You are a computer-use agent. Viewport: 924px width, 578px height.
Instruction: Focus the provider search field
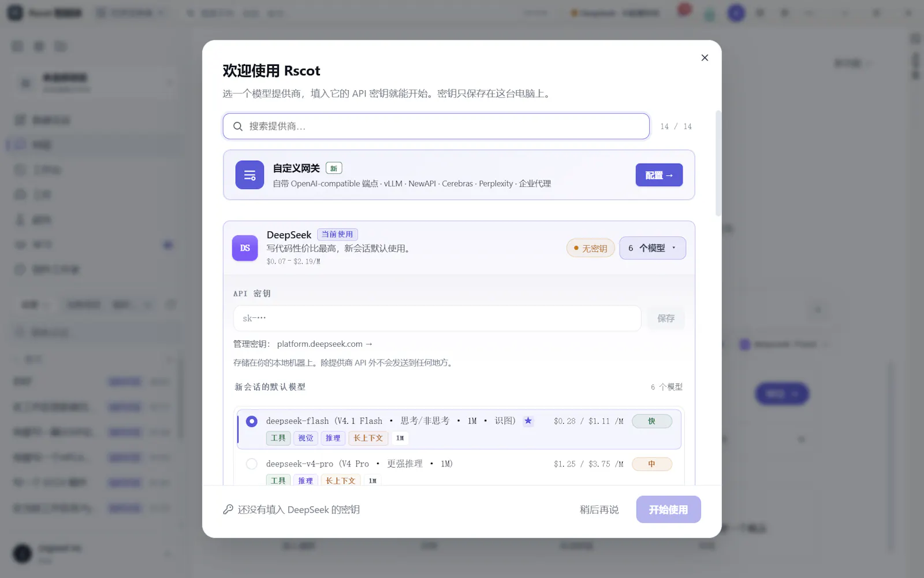click(x=436, y=126)
